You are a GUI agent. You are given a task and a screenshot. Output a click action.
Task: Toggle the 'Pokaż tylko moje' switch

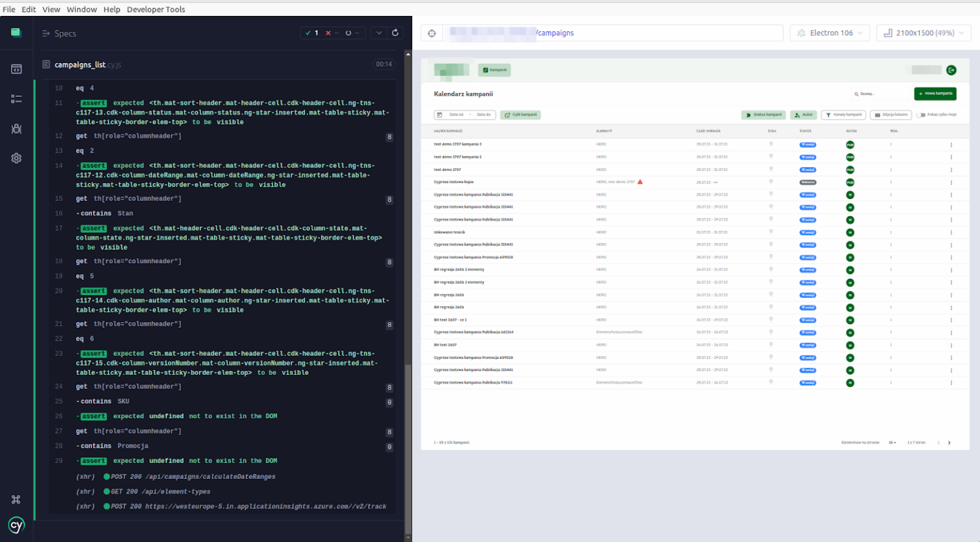coord(921,115)
